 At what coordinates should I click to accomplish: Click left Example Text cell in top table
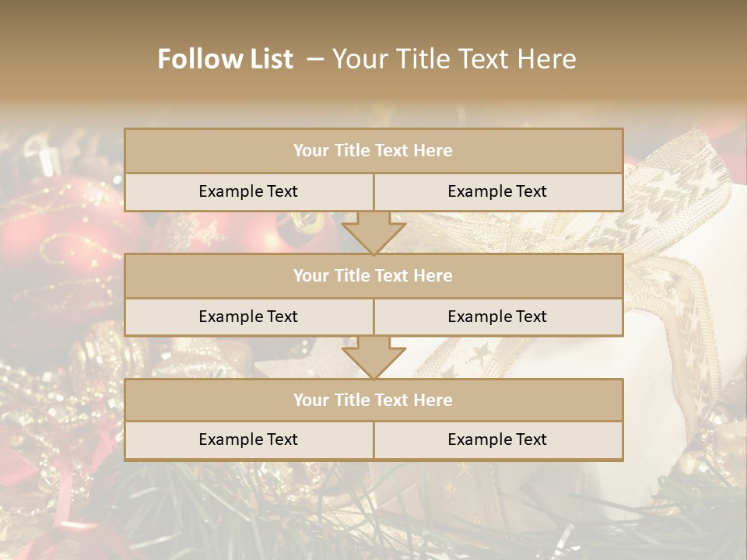pyautogui.click(x=248, y=191)
